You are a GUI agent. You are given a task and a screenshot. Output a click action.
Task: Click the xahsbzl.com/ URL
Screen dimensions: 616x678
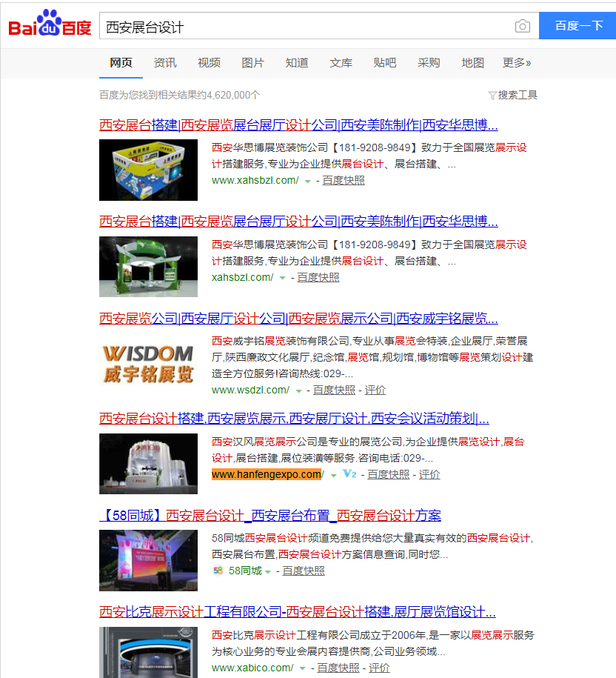point(242,277)
